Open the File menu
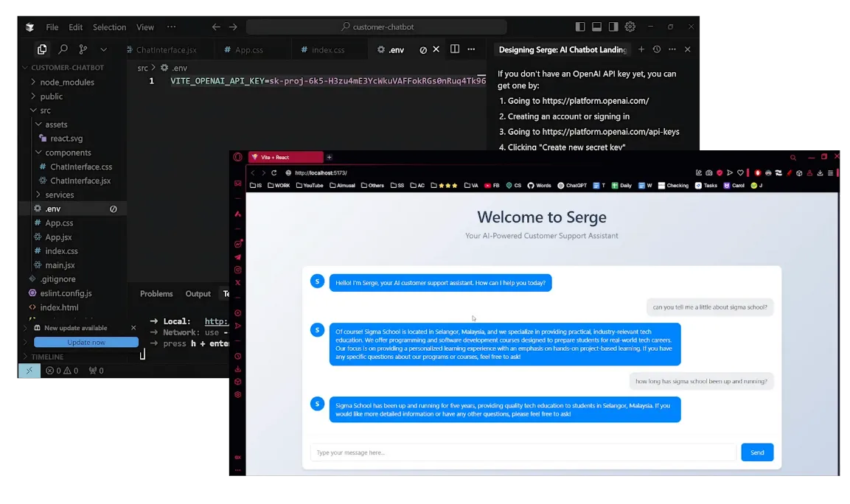The width and height of the screenshot is (850, 504). 52,27
